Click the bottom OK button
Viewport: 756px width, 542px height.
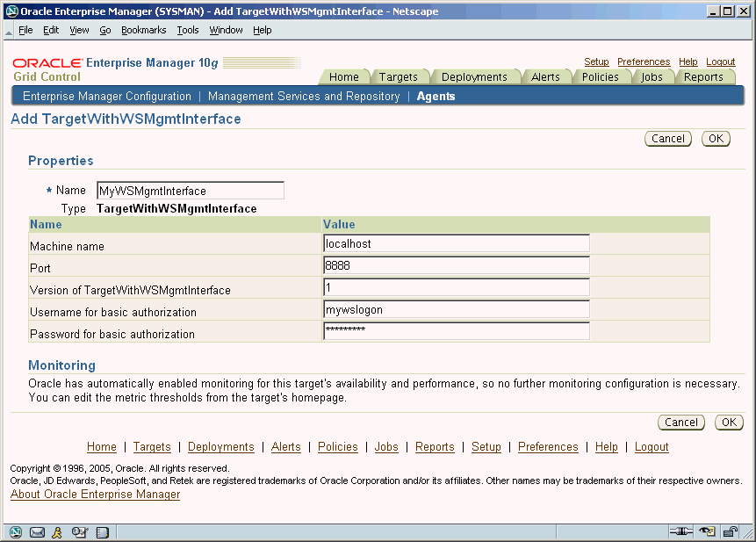point(729,423)
